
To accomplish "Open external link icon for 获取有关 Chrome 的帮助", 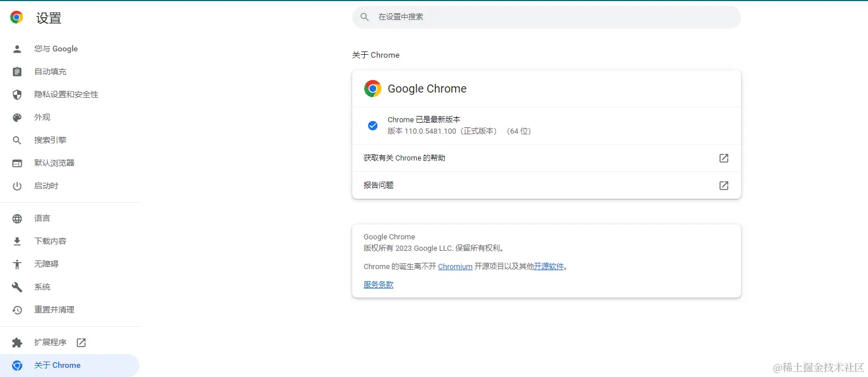I will pos(724,158).
